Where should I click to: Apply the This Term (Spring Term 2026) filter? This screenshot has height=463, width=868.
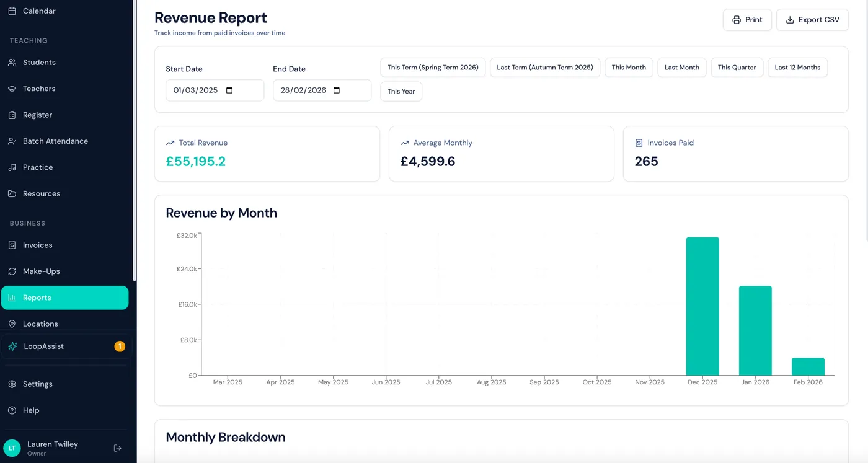click(x=432, y=68)
